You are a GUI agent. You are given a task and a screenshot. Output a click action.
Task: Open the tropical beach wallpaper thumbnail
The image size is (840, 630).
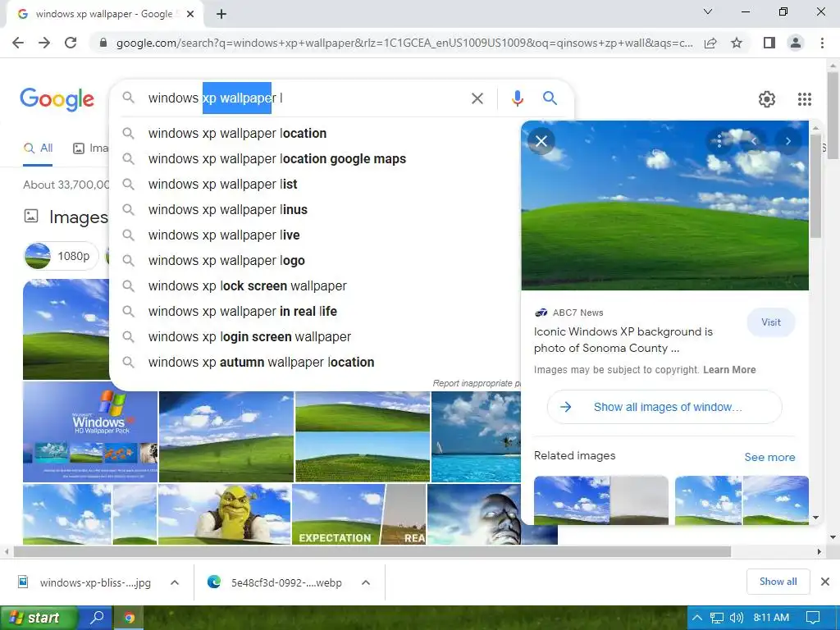click(x=476, y=436)
